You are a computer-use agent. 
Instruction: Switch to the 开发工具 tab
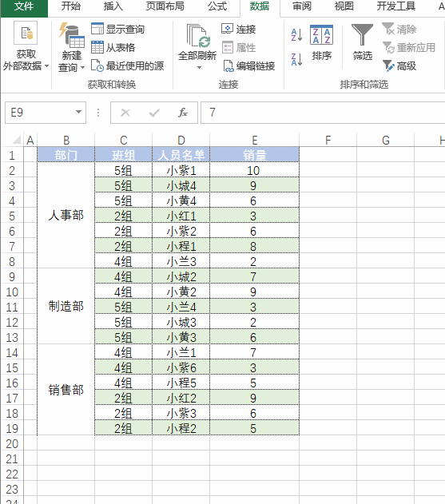396,6
